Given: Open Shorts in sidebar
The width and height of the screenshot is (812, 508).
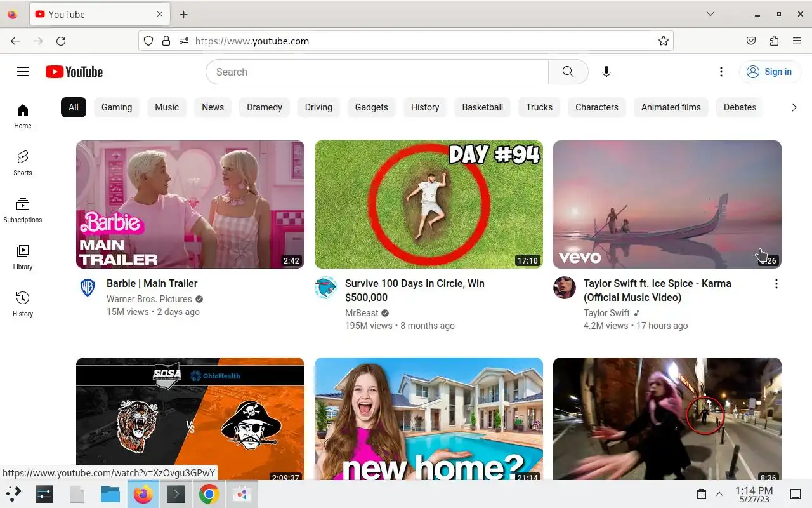Looking at the screenshot, I should (x=23, y=163).
